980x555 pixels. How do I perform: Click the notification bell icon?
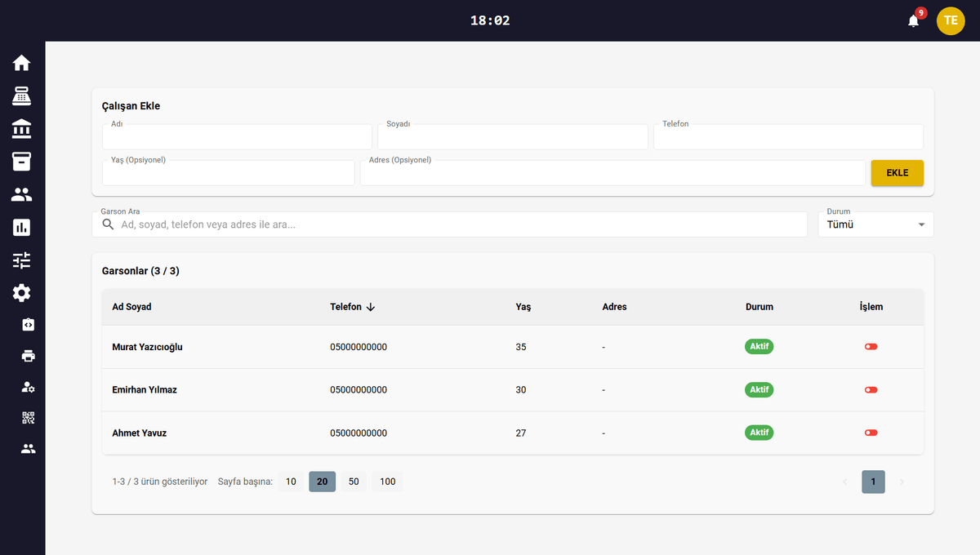pos(913,20)
